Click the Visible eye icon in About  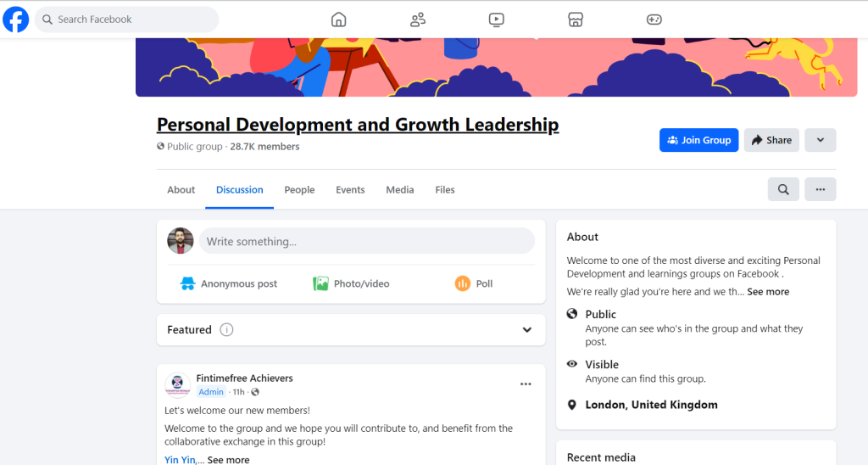[x=572, y=364]
